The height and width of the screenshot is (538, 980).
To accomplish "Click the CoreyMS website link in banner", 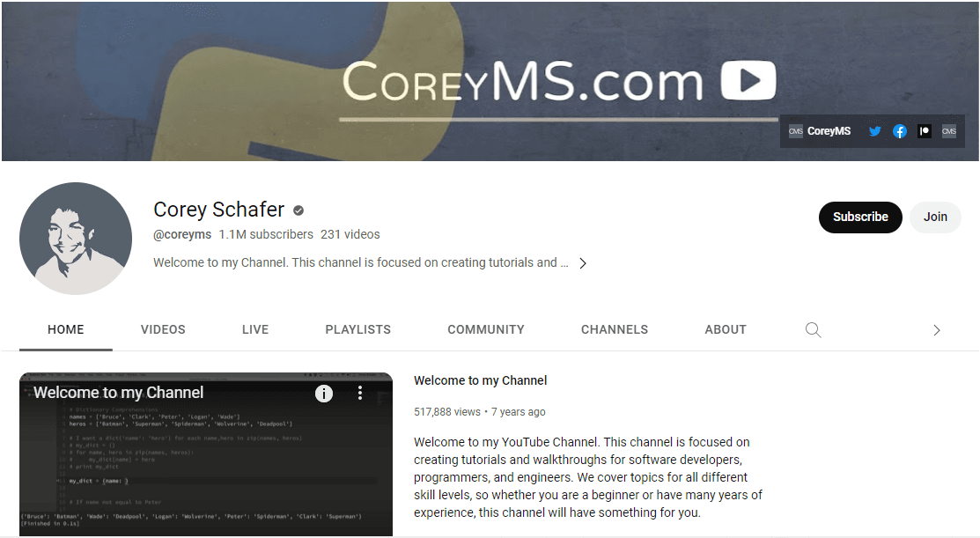I will click(x=820, y=131).
